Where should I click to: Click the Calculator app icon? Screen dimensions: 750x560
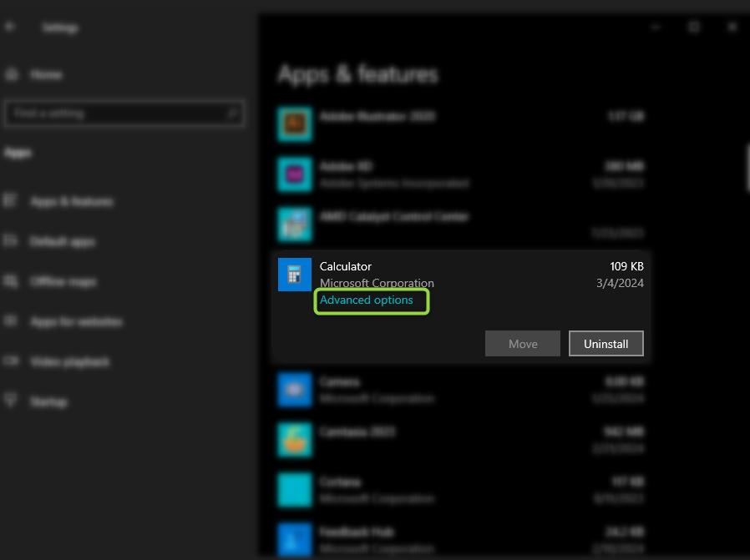click(x=294, y=275)
